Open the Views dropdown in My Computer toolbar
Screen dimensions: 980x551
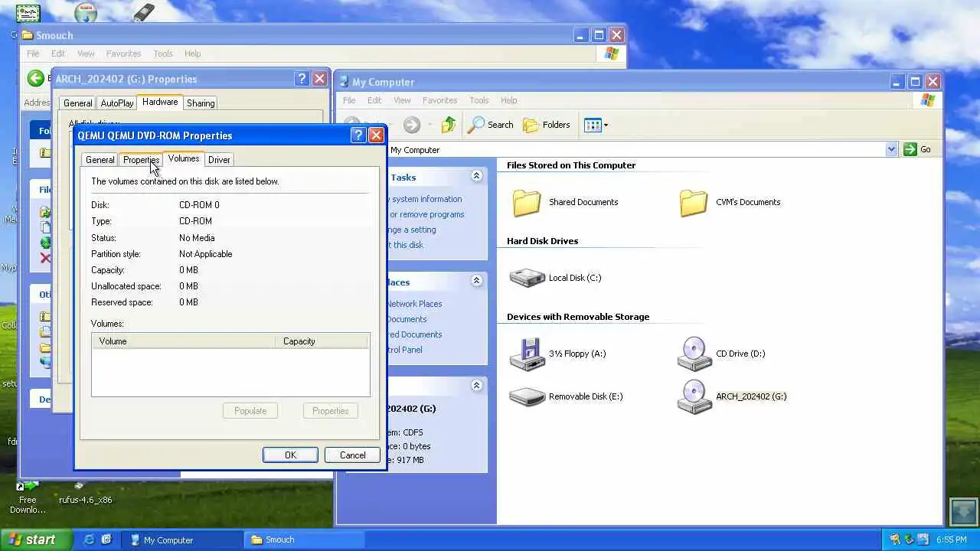(x=596, y=125)
